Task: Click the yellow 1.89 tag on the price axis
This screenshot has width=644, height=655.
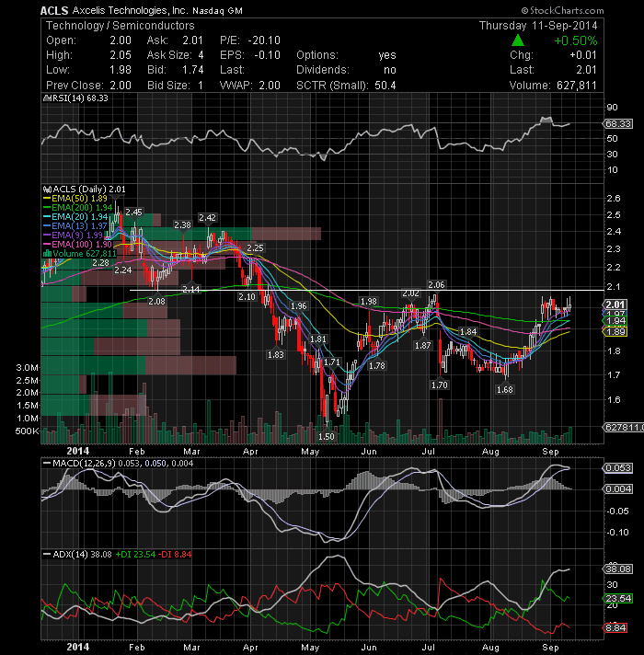Action: pyautogui.click(x=616, y=332)
